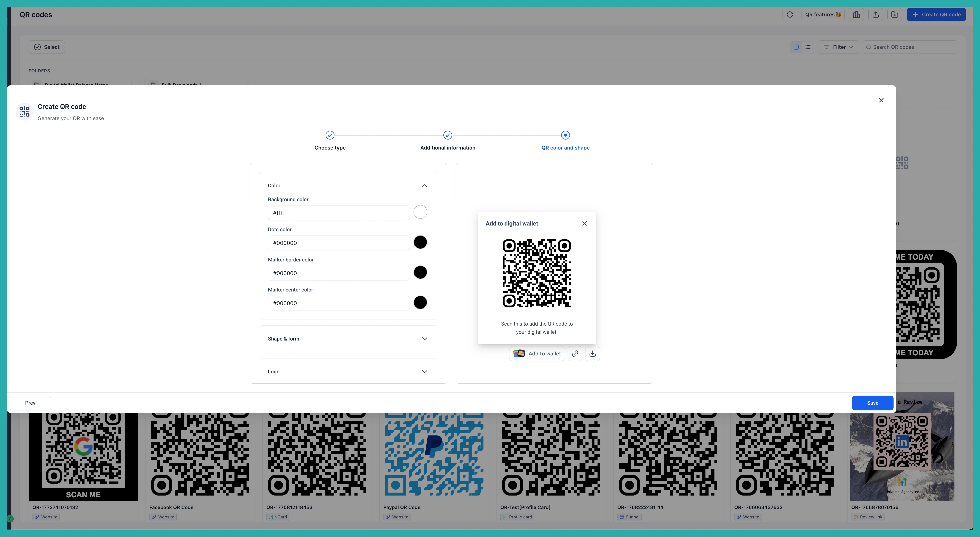Click the QR-1773741070132 card title

pyautogui.click(x=55, y=507)
